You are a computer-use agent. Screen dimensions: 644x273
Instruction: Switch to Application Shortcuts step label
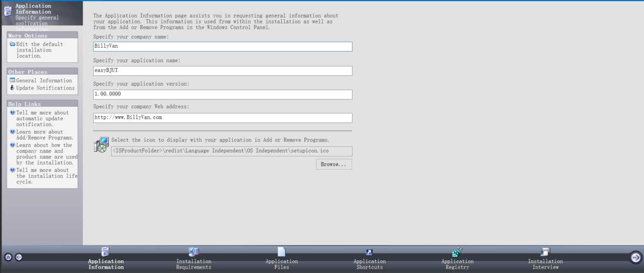coord(370,264)
